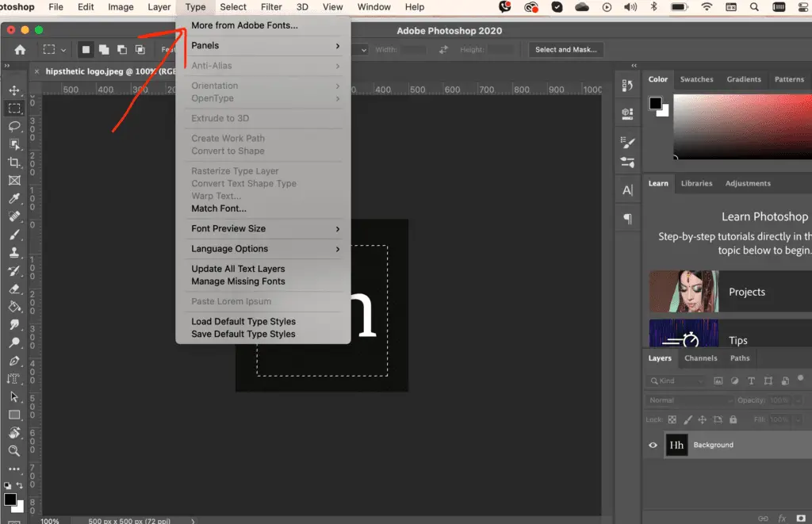Select the Path Selection tool

pyautogui.click(x=14, y=396)
